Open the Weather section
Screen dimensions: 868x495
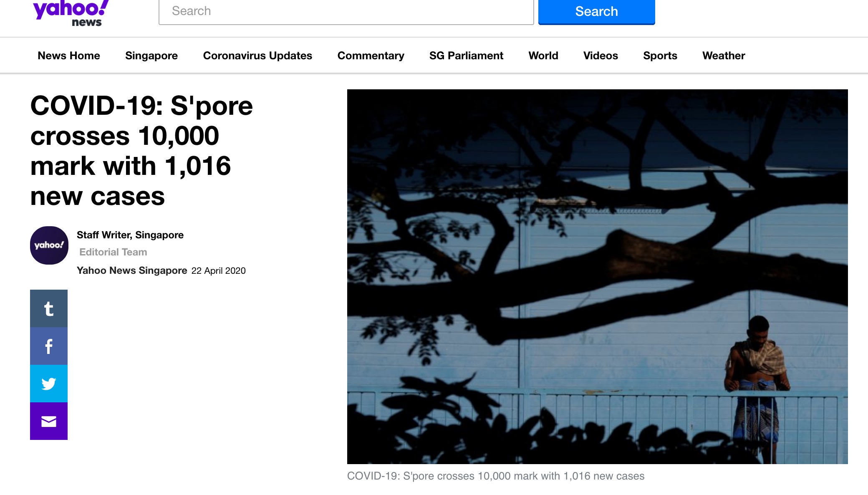click(x=724, y=56)
